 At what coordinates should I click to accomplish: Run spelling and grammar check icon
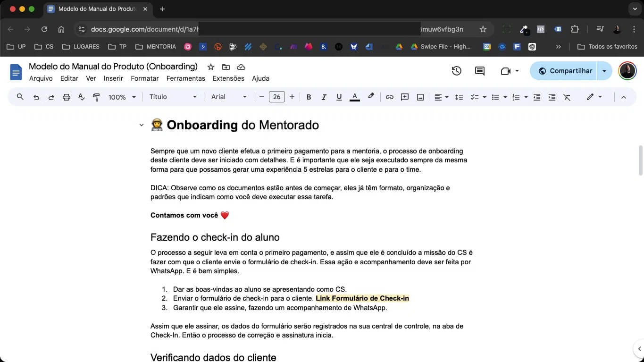click(x=81, y=97)
